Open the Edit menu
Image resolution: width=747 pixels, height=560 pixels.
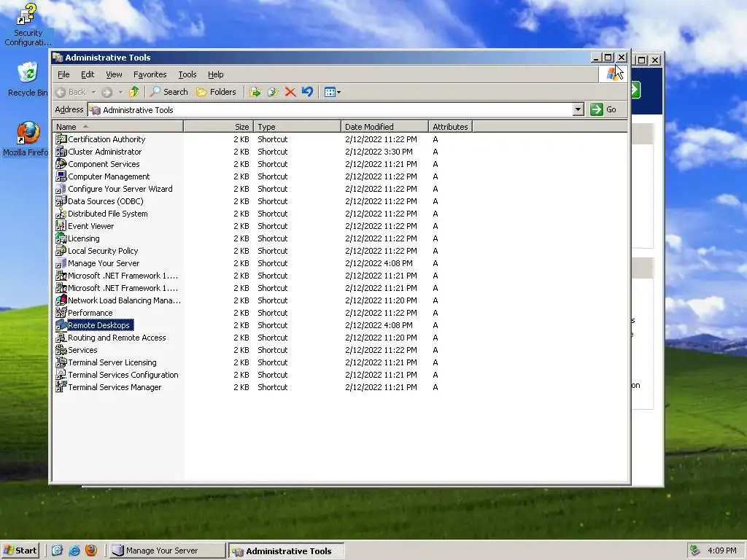pyautogui.click(x=88, y=74)
